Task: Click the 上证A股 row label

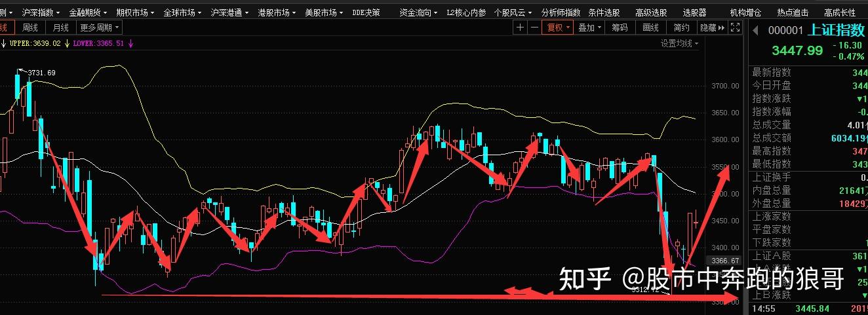Action: 772,255
